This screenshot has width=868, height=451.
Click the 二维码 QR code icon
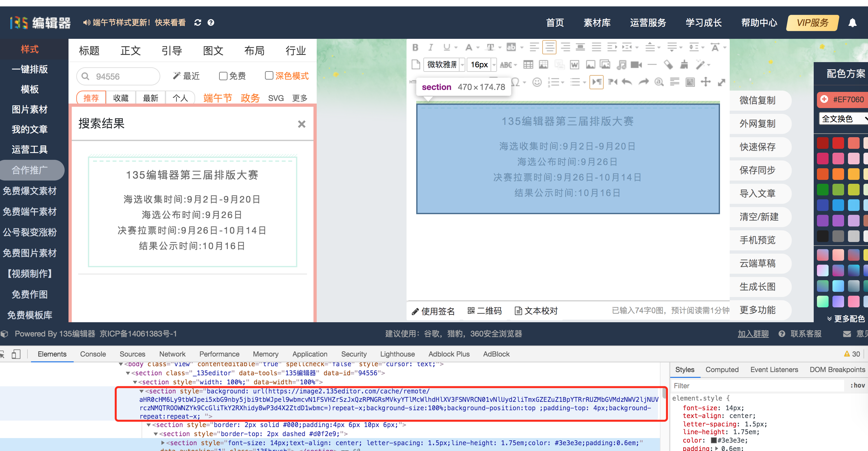(484, 310)
